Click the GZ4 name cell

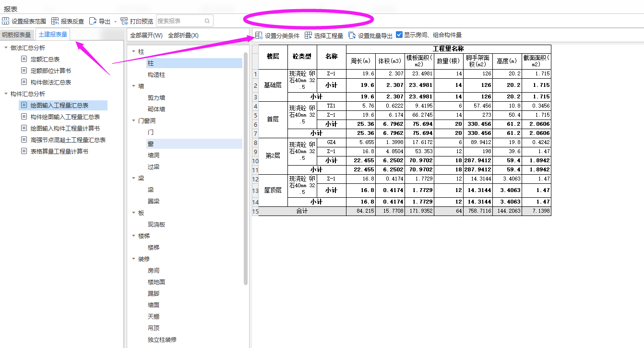[x=331, y=143]
